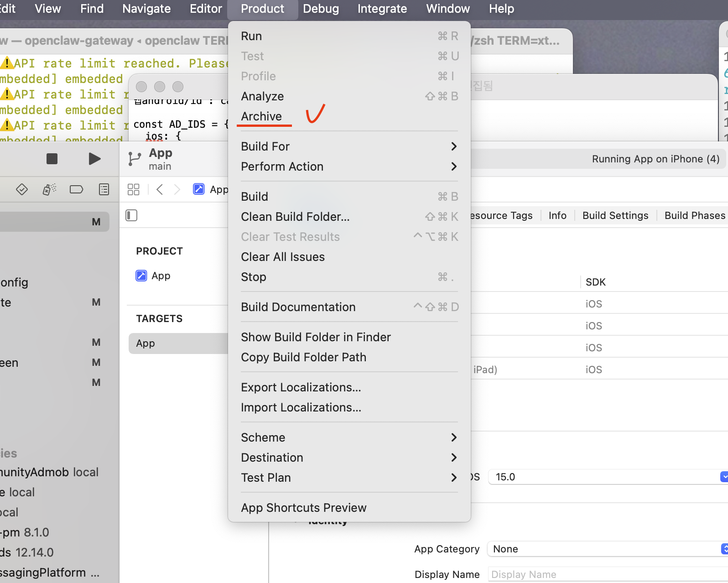Choose Archive from the Product menu
This screenshot has width=728, height=583.
click(349, 116)
